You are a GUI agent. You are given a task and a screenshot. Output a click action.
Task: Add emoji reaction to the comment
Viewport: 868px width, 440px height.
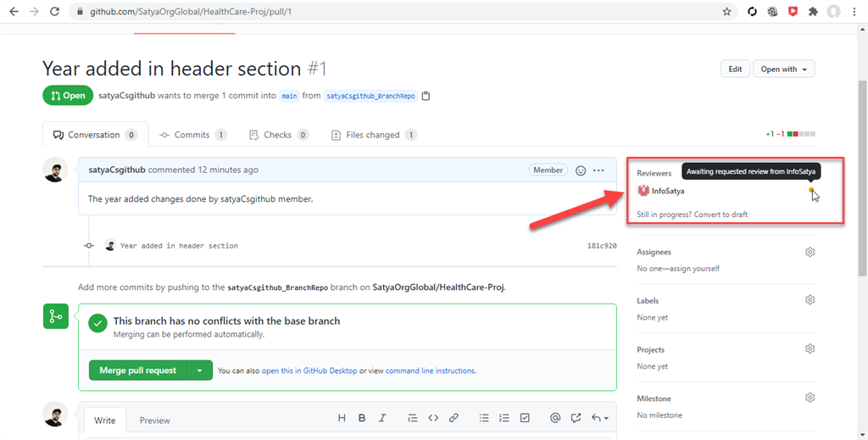pos(580,170)
